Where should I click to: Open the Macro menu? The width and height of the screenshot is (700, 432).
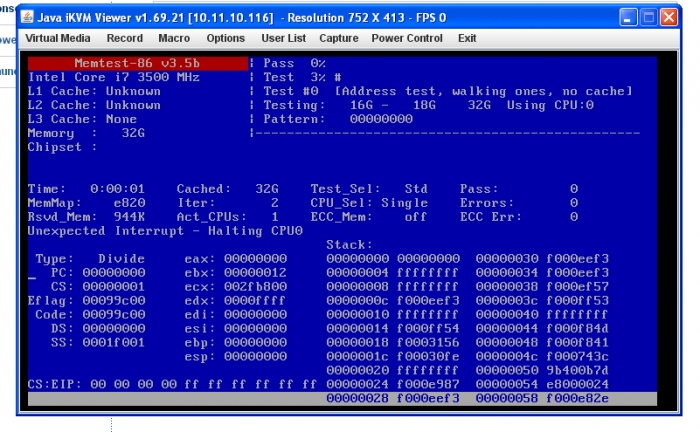click(x=174, y=38)
